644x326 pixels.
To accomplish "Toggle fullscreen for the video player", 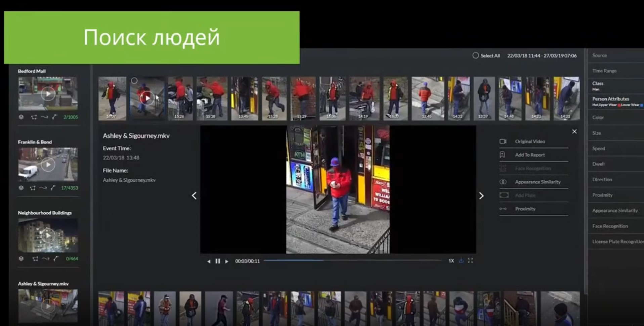I will (470, 261).
